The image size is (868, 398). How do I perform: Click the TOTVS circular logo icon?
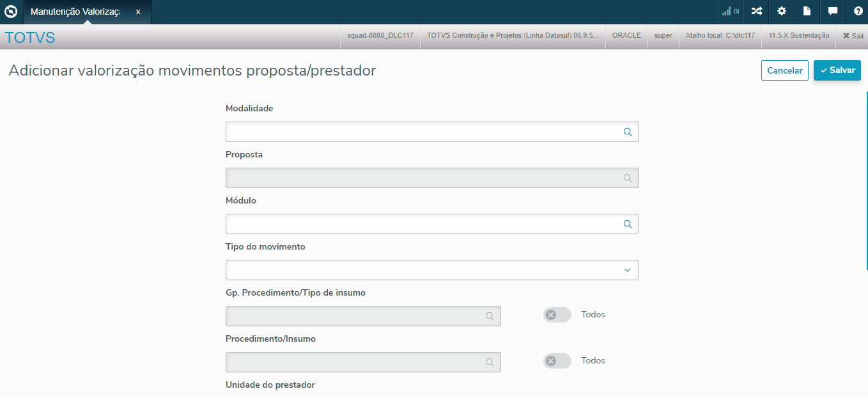tap(11, 12)
